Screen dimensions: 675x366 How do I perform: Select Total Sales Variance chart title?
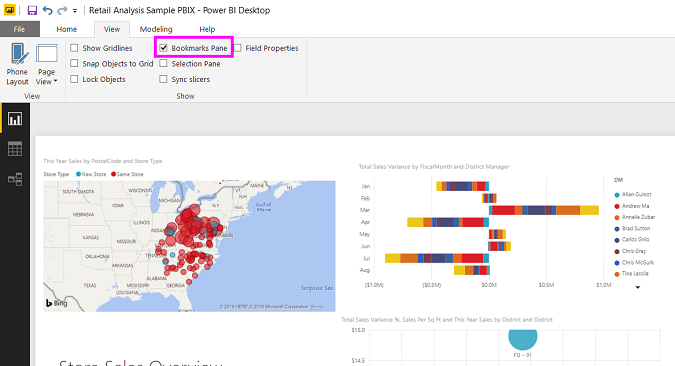[434, 167]
